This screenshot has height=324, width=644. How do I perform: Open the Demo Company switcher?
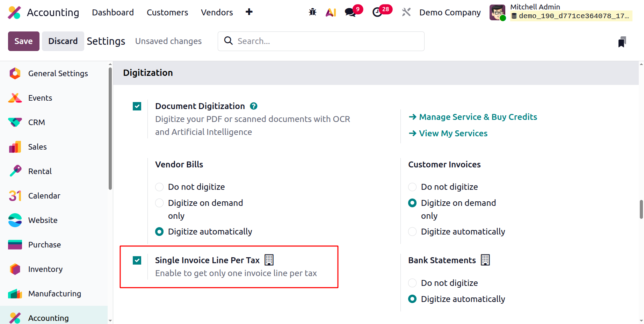tap(450, 12)
